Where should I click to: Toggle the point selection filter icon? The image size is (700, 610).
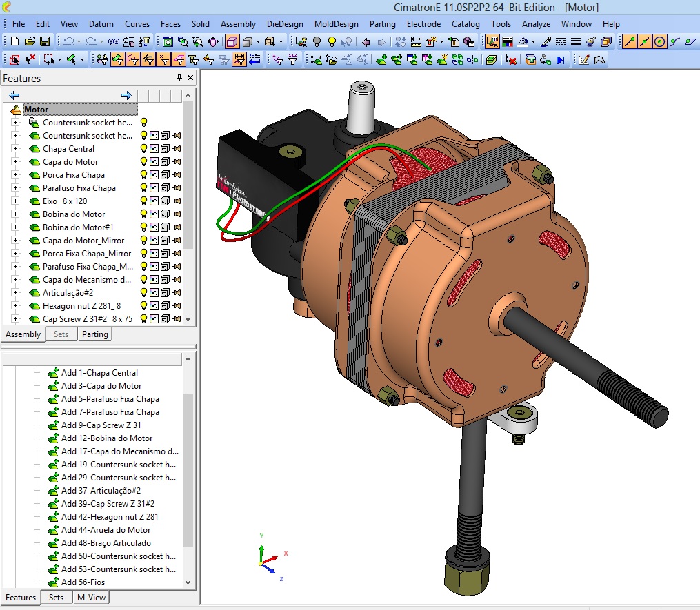point(163,59)
